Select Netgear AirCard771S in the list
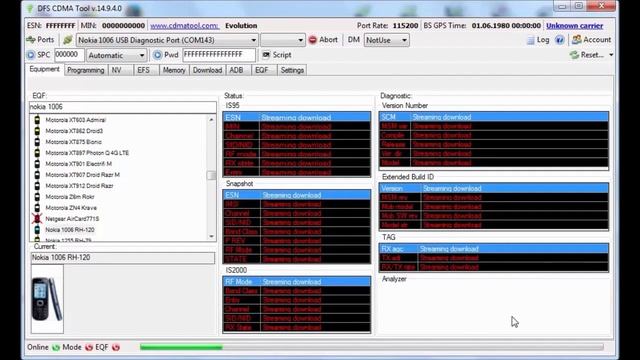Screen dimensions: 640x360 [72, 219]
